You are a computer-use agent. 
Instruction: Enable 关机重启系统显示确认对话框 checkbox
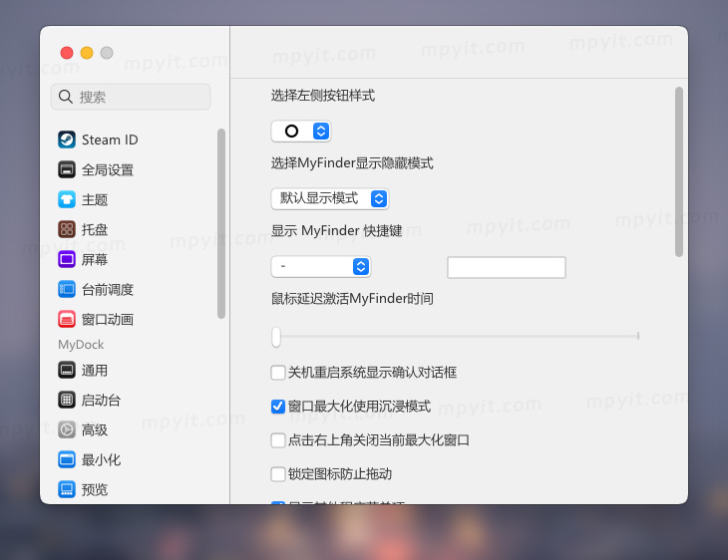[277, 373]
